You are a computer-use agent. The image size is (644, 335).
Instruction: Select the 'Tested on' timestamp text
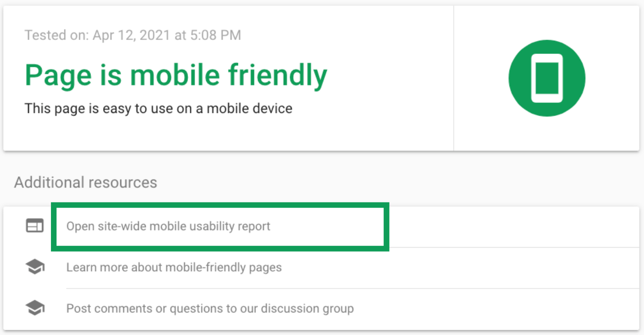[x=133, y=35]
